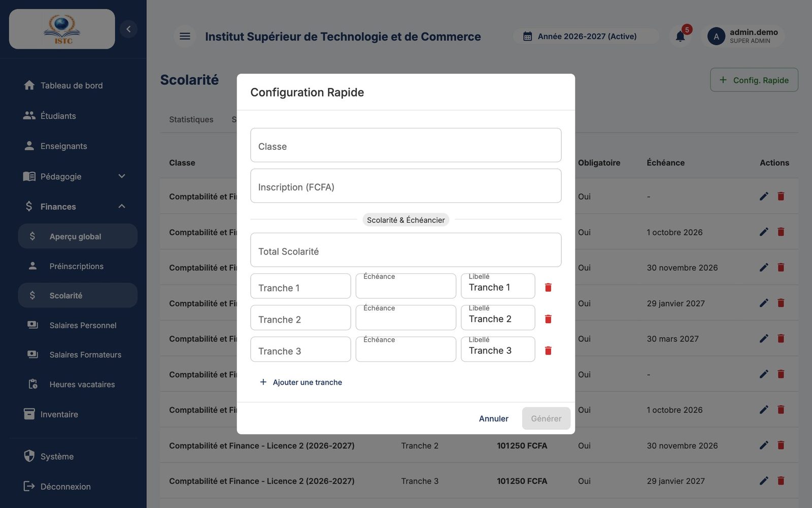Delete Tranche 3 row in the dialog
Image resolution: width=812 pixels, height=508 pixels.
tap(548, 351)
